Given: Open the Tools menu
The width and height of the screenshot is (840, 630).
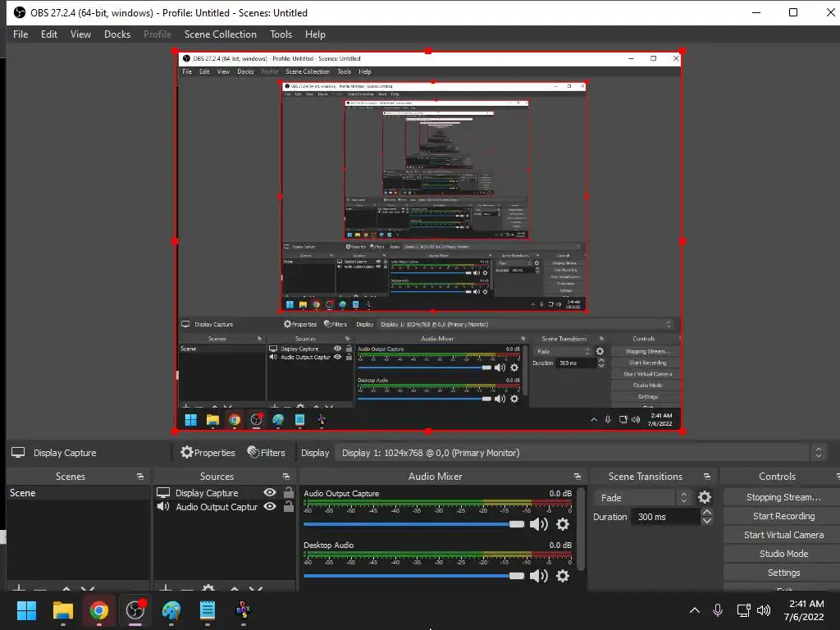Looking at the screenshot, I should [281, 34].
